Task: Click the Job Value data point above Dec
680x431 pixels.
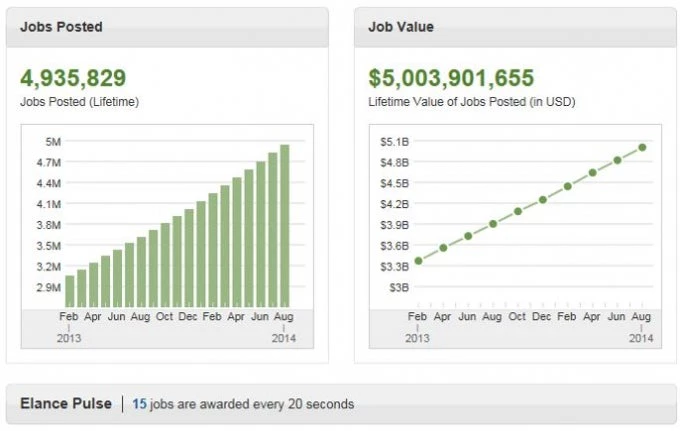Action: (543, 200)
